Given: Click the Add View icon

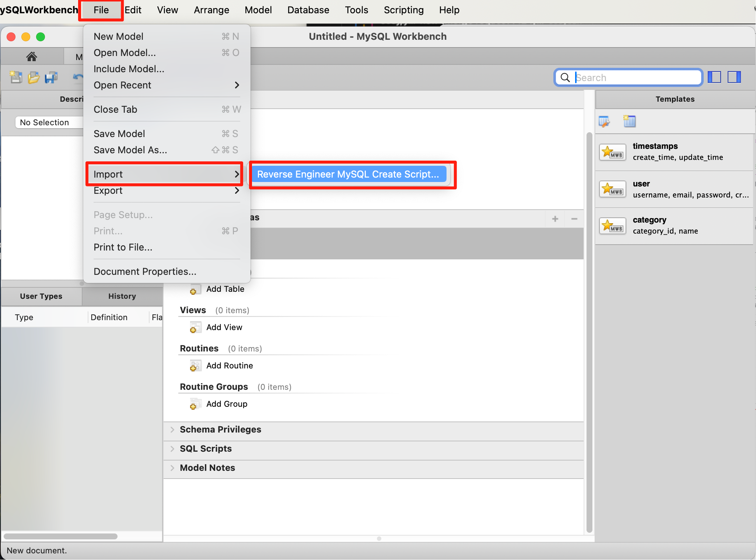Looking at the screenshot, I should click(195, 328).
